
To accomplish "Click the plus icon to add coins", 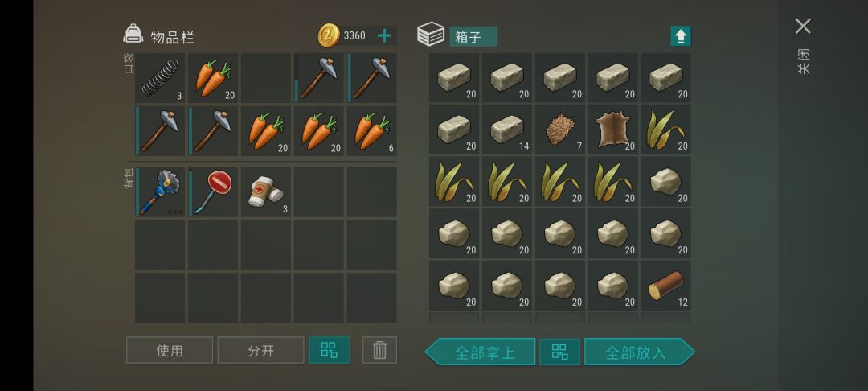I will coord(384,36).
